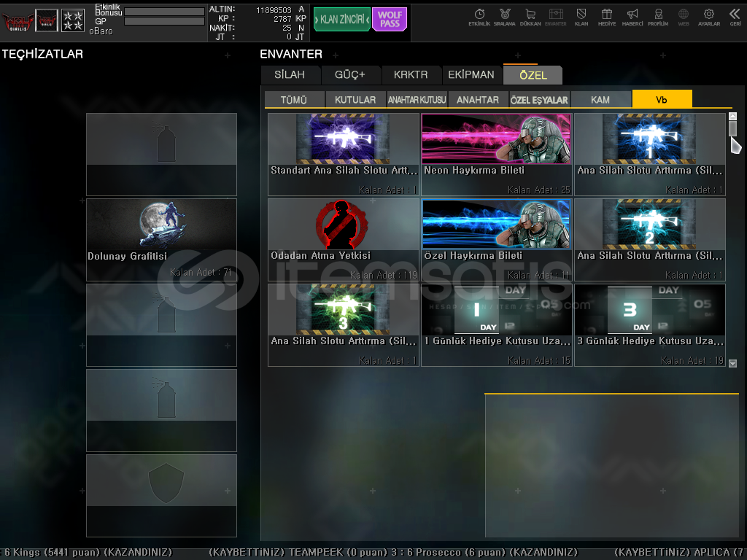Image resolution: width=747 pixels, height=560 pixels.
Task: Select 1 Günlük Hediye Kutusu item
Action: tap(496, 325)
